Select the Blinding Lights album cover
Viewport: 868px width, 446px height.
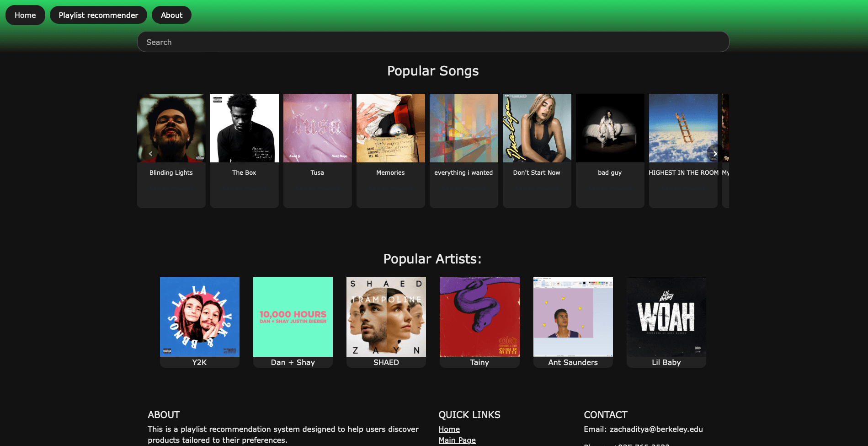pos(171,128)
